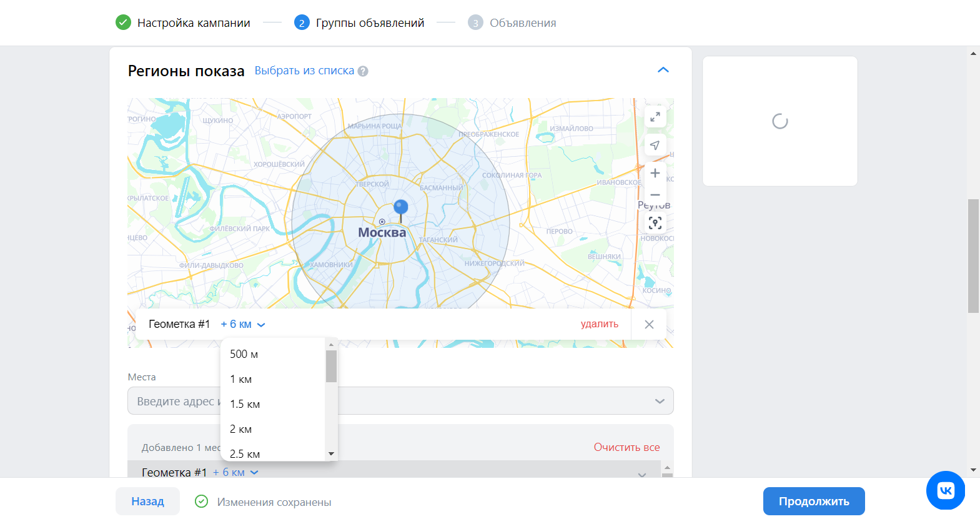980x524 pixels.
Task: Select the 500 м radius option
Action: point(244,354)
